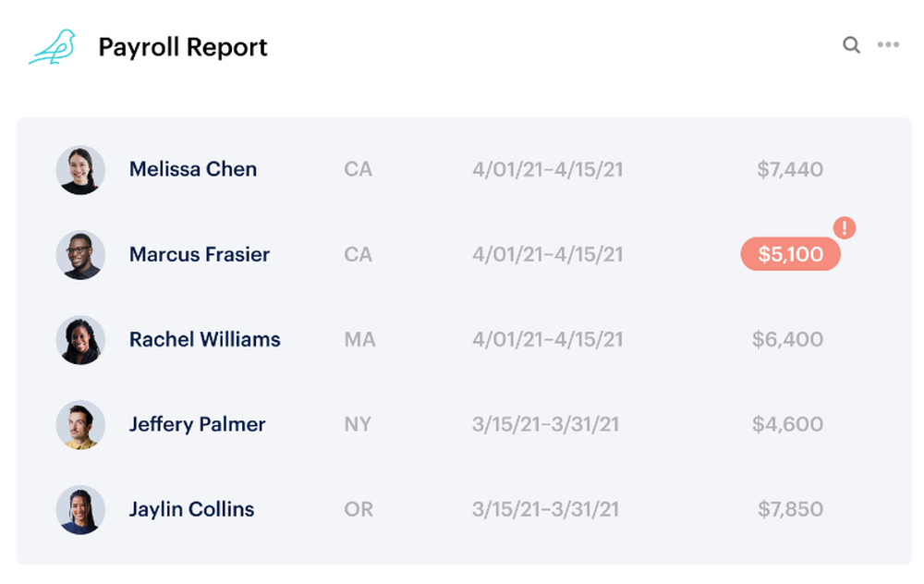
Task: Click the red exclamation alert badge
Action: (844, 227)
